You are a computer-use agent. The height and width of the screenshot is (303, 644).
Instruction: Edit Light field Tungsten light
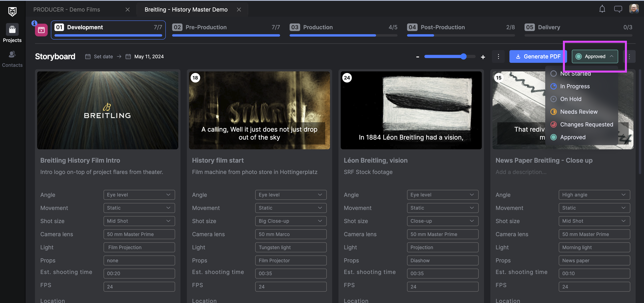(x=291, y=247)
